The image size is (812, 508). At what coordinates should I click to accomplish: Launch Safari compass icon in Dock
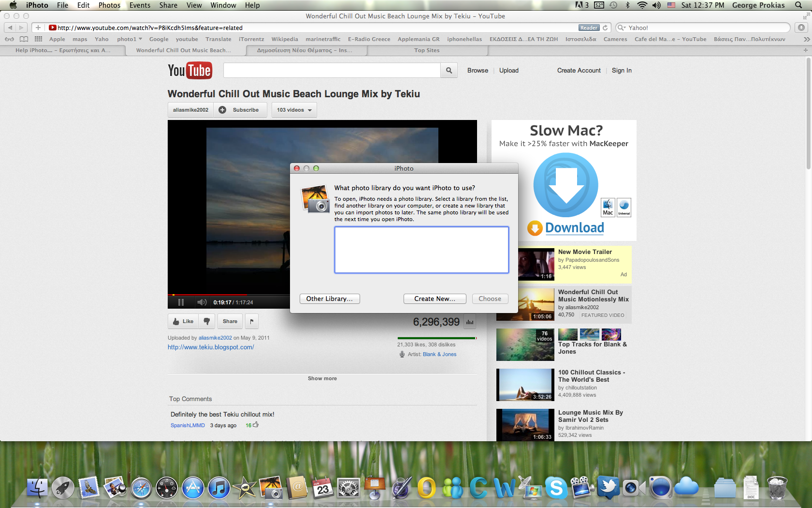coord(141,488)
